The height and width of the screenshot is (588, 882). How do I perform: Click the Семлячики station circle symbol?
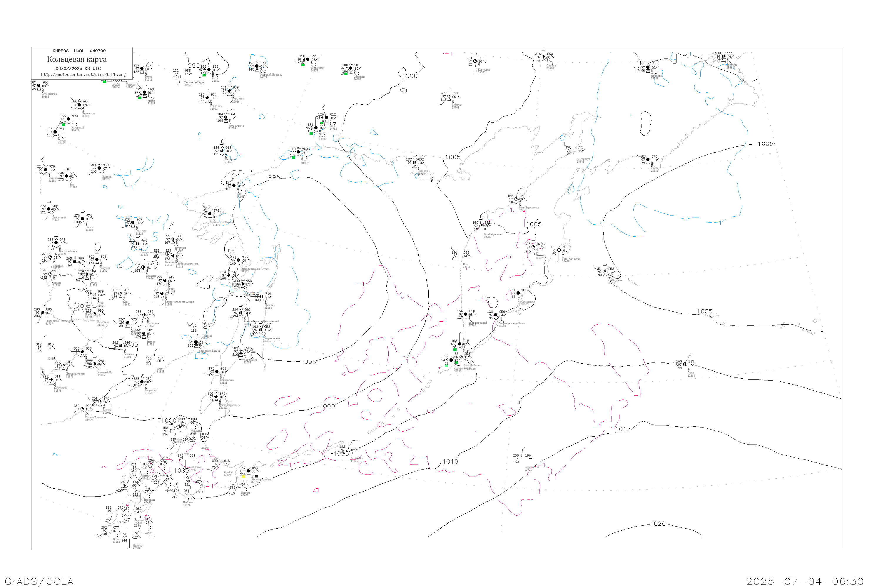point(518,293)
